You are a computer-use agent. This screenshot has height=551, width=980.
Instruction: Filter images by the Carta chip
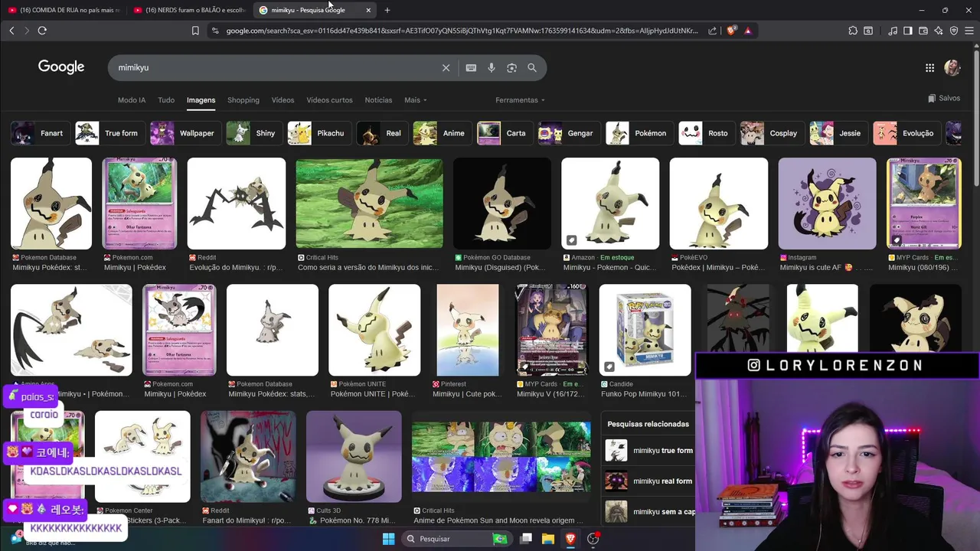click(504, 133)
